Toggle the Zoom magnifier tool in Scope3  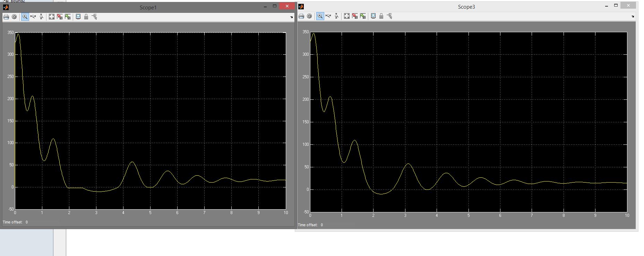(320, 16)
